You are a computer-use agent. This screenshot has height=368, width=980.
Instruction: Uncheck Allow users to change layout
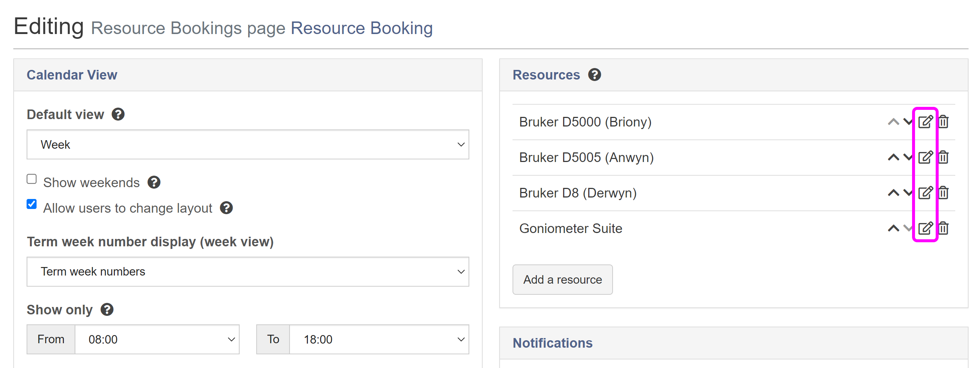(32, 204)
